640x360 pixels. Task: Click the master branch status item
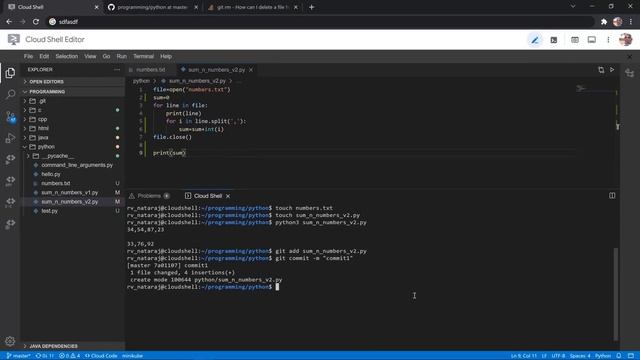pos(18,356)
